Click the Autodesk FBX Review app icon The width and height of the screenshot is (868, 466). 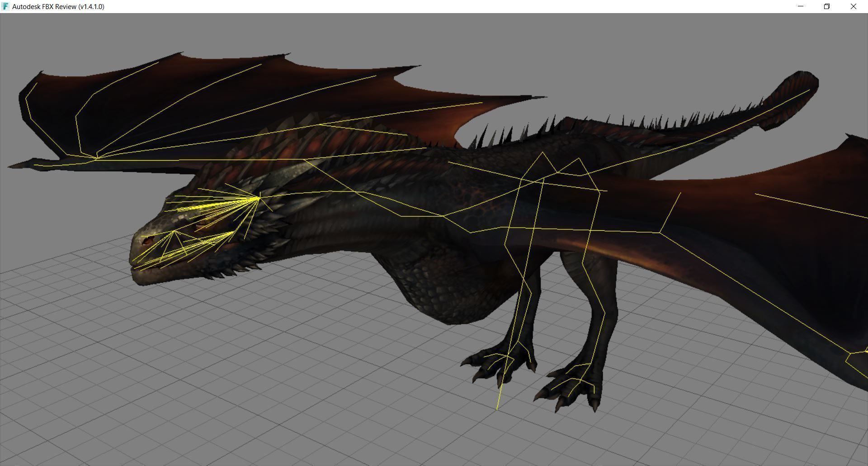tap(5, 6)
